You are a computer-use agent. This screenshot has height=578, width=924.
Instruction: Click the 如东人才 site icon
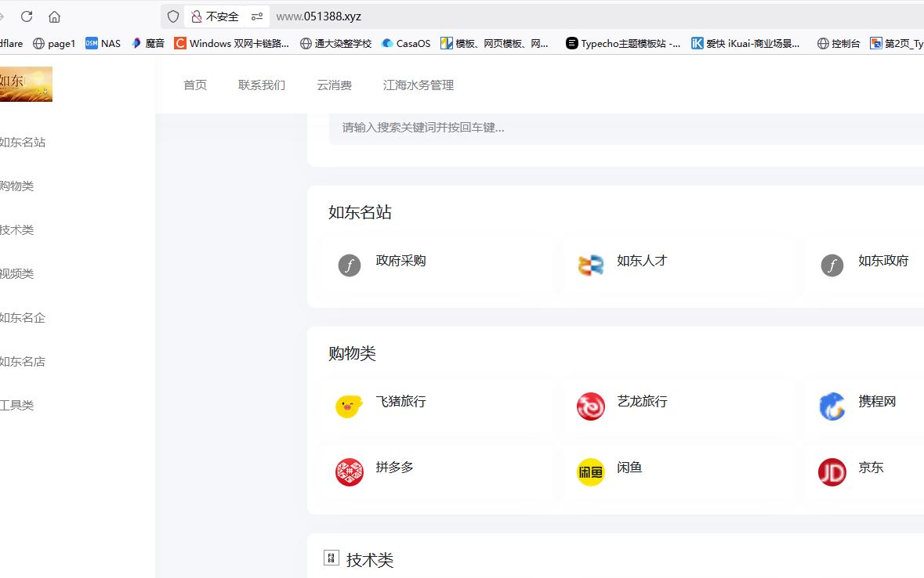click(590, 266)
